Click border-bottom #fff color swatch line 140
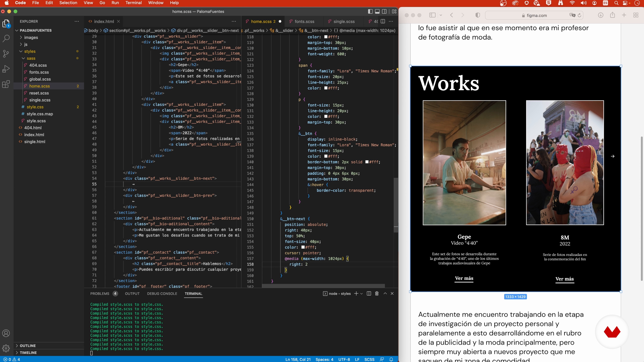Viewport: 644px width, 362px height. 367,162
